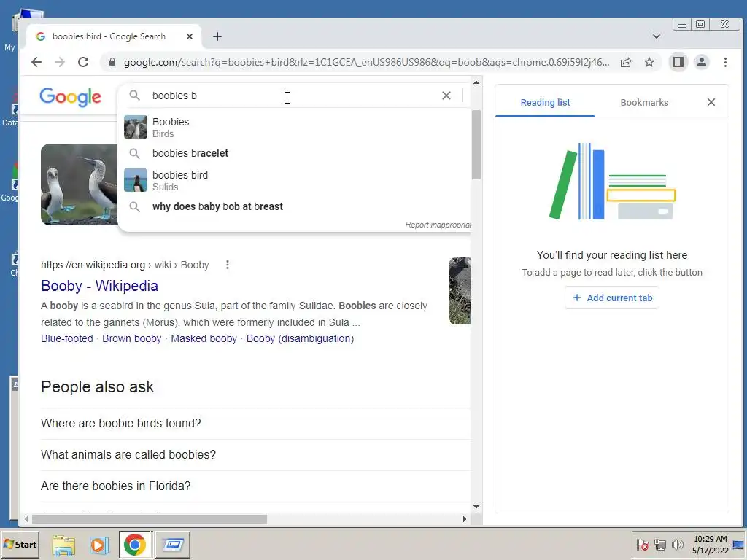Open the blue-footed boobies image thumbnail
This screenshot has width=747, height=560.
point(79,184)
